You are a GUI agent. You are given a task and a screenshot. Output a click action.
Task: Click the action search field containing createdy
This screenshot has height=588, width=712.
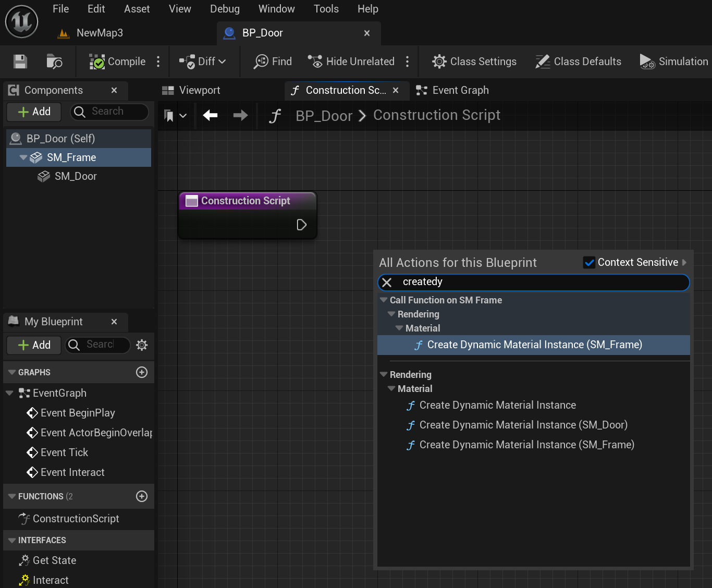pos(533,282)
